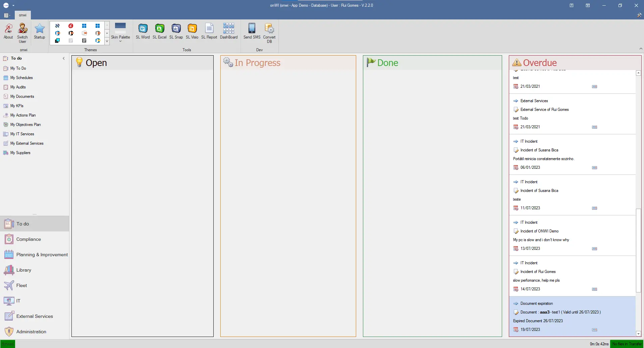Open the DashBoard tool
Screen dimensions: 644x348
tap(229, 31)
